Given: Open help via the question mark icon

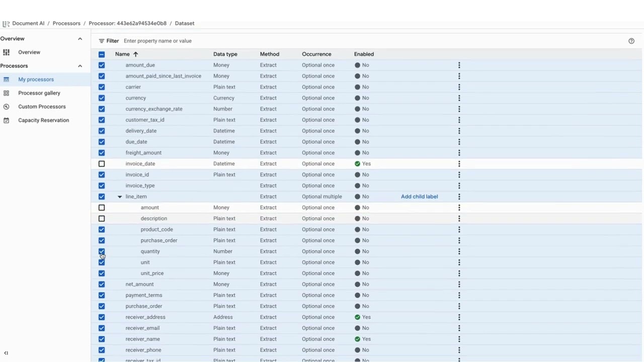Looking at the screenshot, I should click(631, 41).
